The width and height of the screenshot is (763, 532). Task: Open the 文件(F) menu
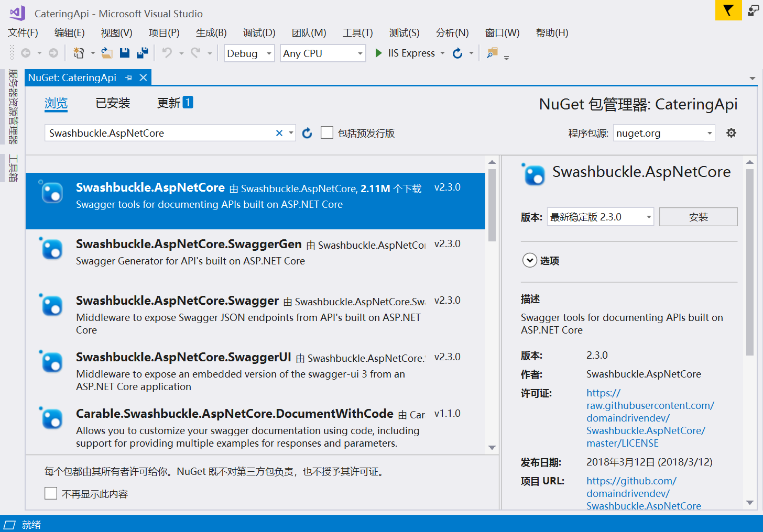tap(23, 32)
